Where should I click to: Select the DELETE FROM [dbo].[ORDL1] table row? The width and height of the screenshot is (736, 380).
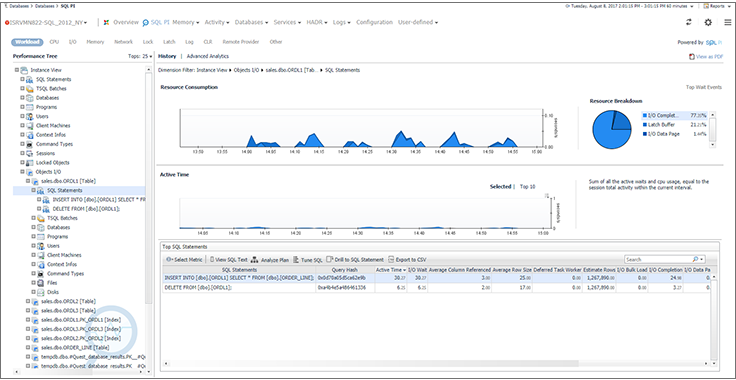(x=437, y=288)
